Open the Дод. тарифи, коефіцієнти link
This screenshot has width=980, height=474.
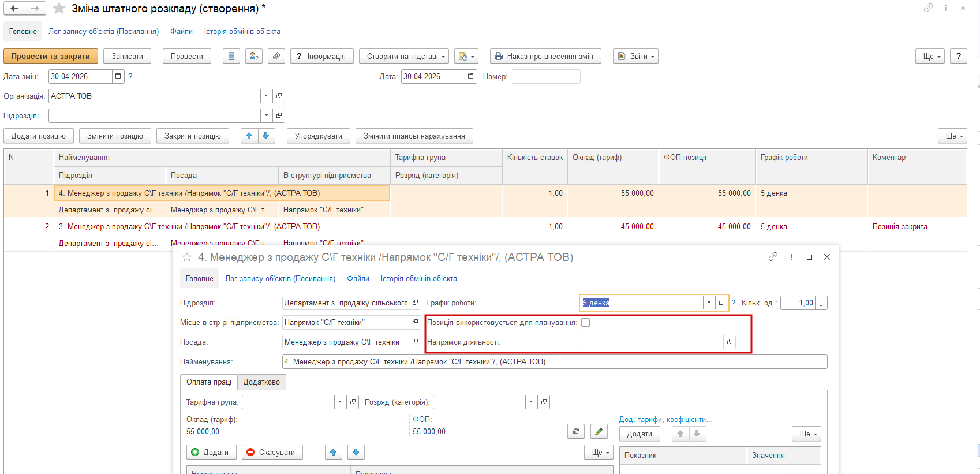[665, 419]
